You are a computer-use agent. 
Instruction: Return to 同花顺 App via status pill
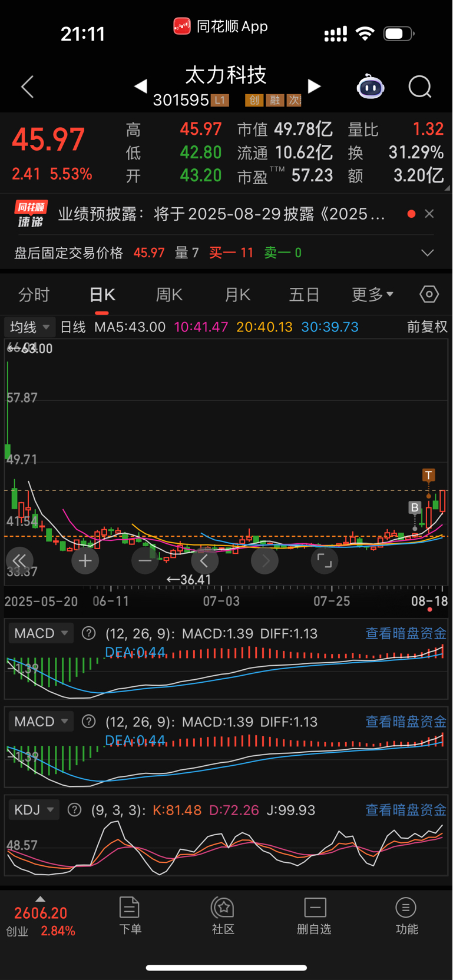[221, 26]
